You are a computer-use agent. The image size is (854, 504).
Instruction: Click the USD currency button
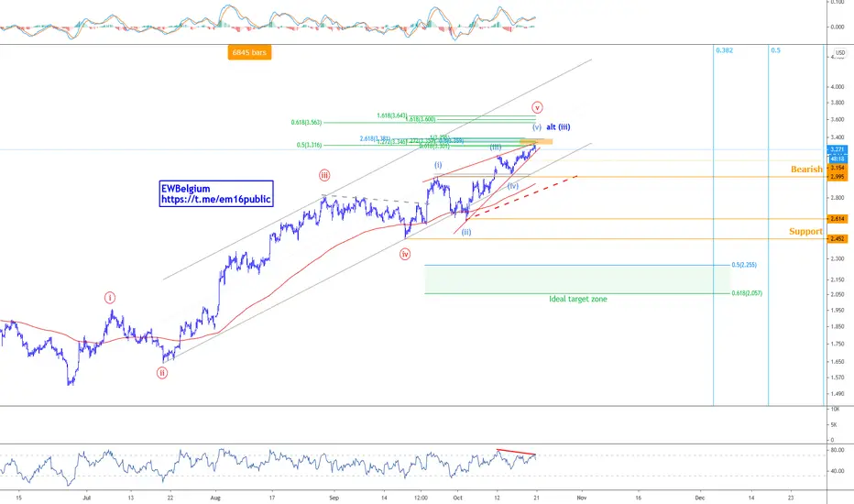click(x=840, y=53)
